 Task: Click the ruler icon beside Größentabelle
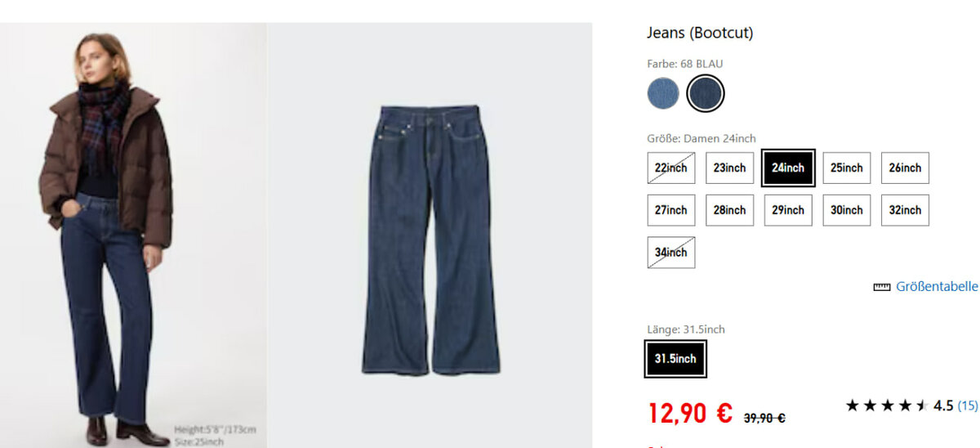click(x=881, y=287)
